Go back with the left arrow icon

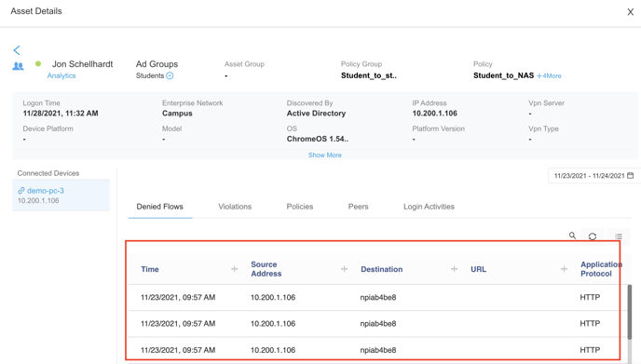(x=17, y=50)
